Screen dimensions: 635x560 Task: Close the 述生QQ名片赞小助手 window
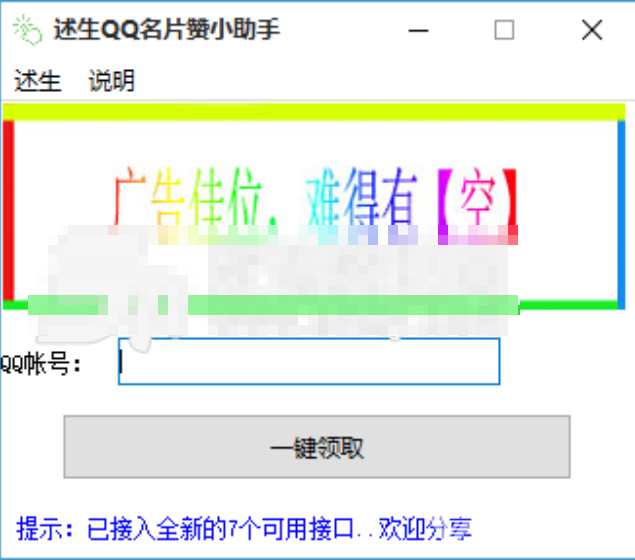coord(592,30)
